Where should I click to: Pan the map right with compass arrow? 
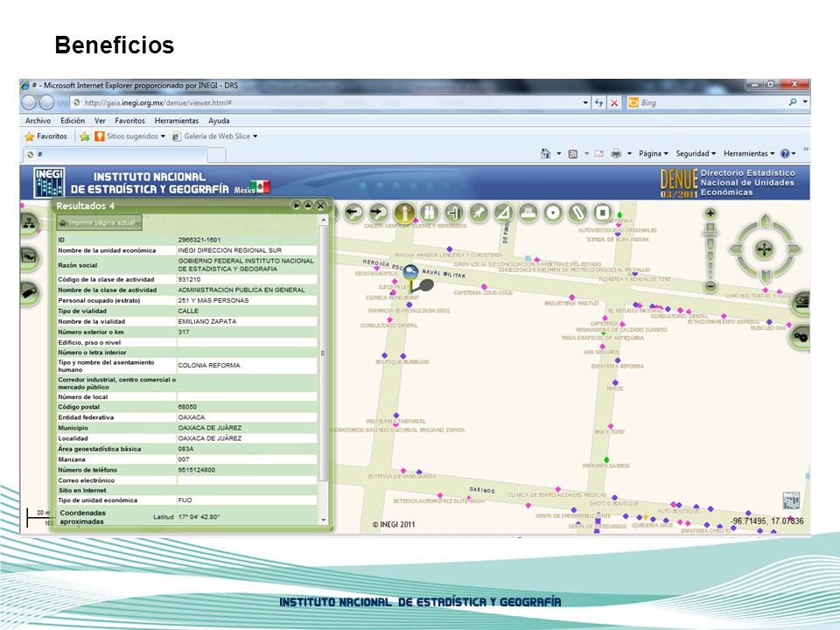click(794, 249)
